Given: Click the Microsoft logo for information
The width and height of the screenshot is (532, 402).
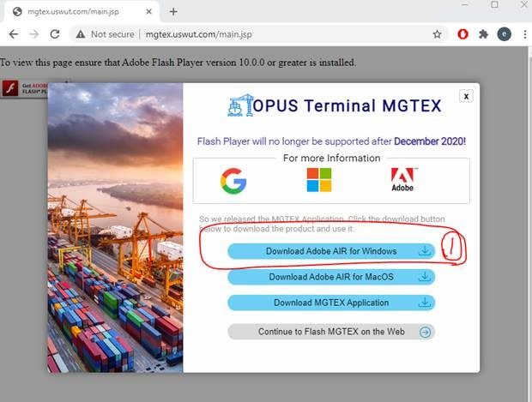Looking at the screenshot, I should click(x=319, y=180).
